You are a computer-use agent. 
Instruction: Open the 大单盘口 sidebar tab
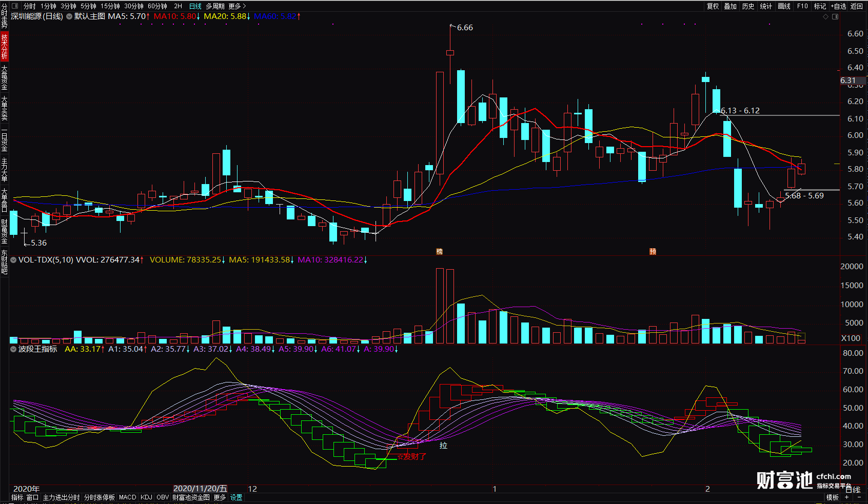coord(4,200)
